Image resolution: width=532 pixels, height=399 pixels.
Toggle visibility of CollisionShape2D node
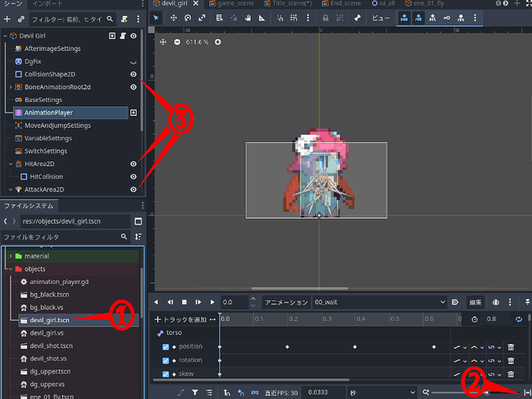pos(133,74)
